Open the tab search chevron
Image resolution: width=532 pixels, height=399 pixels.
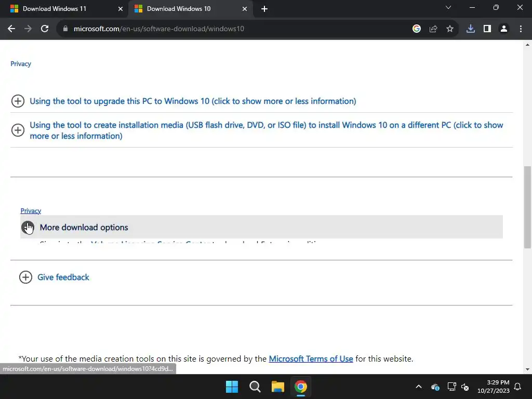(448, 7)
